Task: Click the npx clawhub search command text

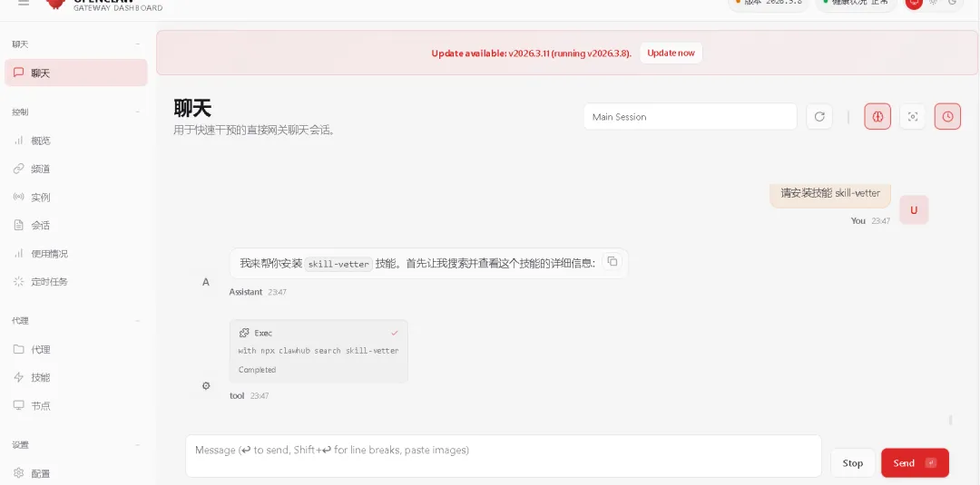Action: tap(318, 351)
